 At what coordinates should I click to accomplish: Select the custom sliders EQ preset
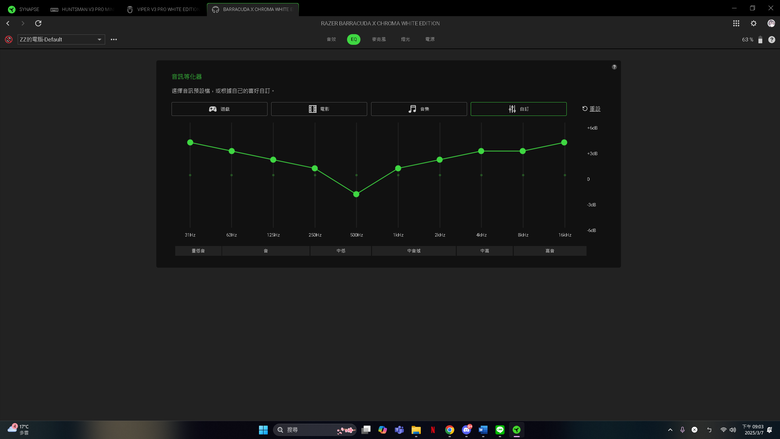point(518,109)
